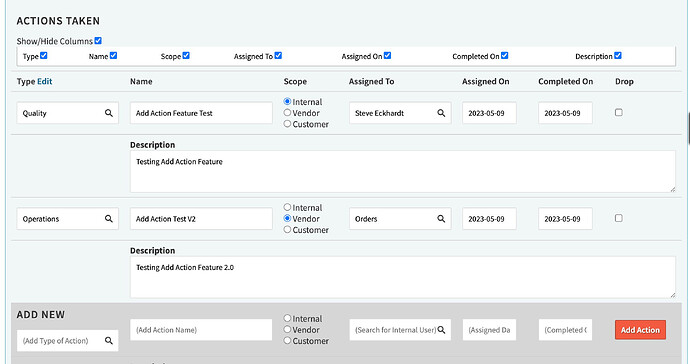Click the Assigned On table header

pos(485,81)
